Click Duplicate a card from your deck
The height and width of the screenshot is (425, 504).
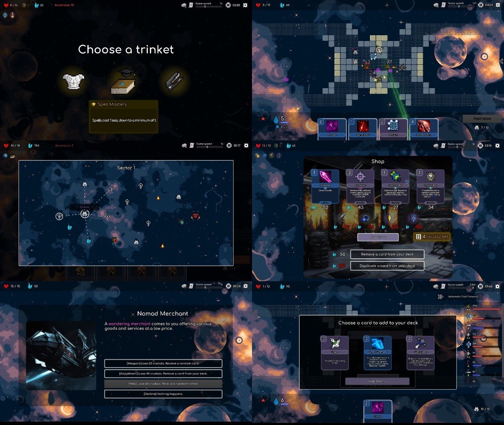pyautogui.click(x=387, y=266)
